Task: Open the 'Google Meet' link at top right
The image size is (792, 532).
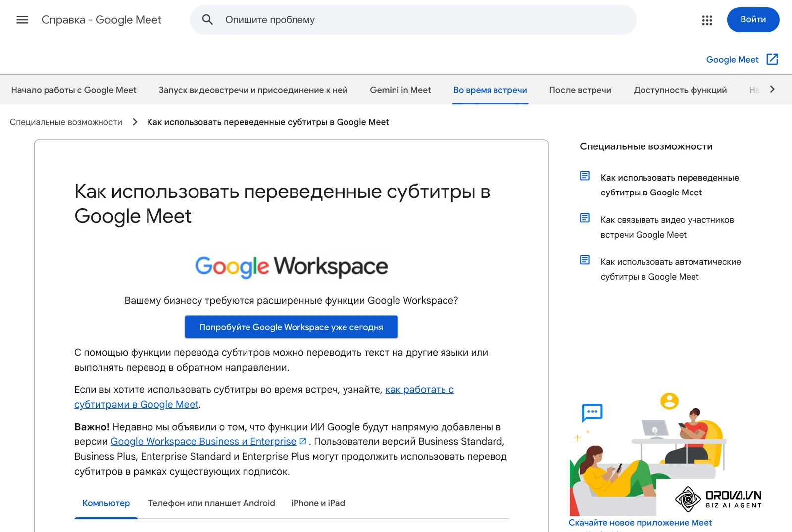Action: (x=732, y=60)
